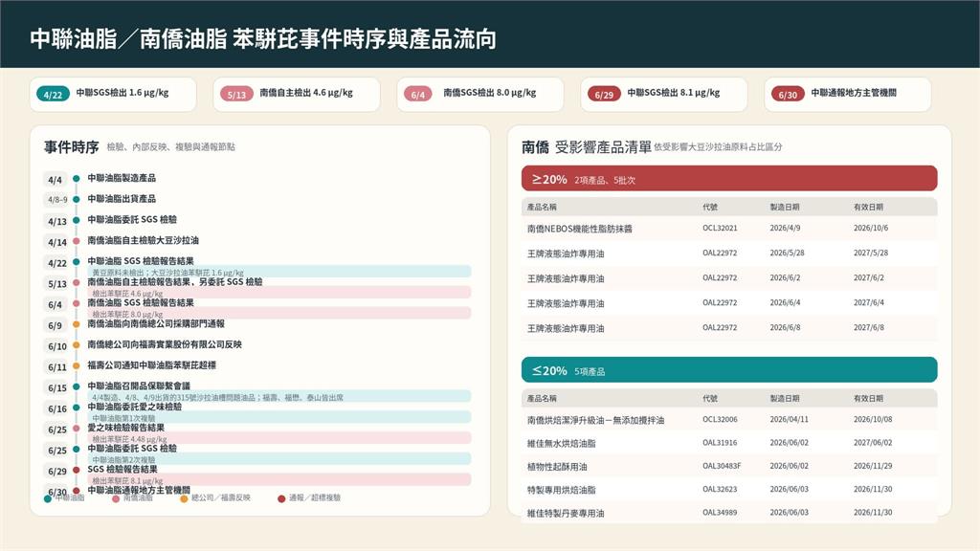This screenshot has height=551, width=980.
Task: Select timeline entry 南僑總公司向福壽實業股份有限公司反映
Action: click(x=165, y=344)
